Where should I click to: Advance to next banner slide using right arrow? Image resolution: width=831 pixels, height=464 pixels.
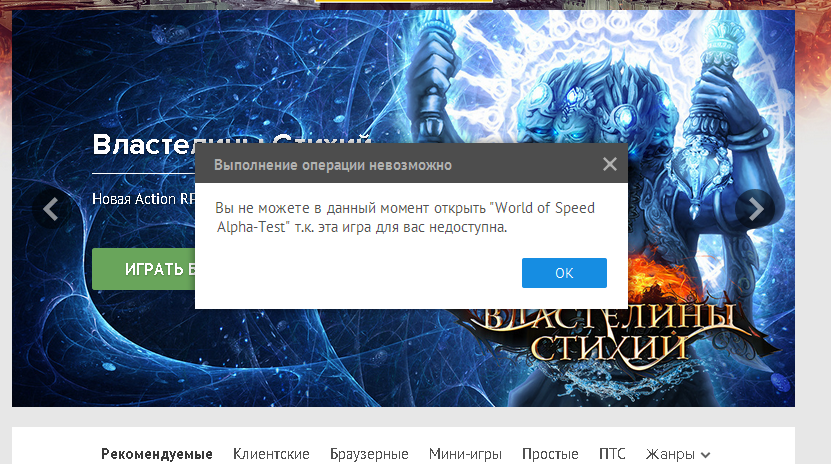click(755, 209)
